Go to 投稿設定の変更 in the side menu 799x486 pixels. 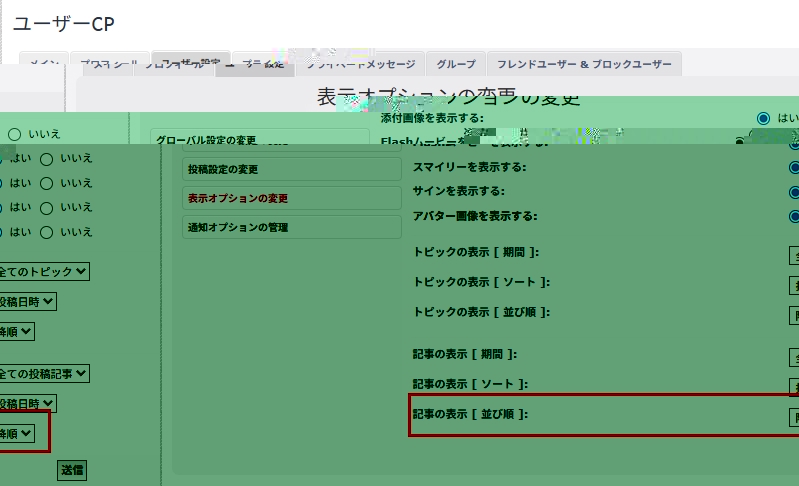coord(292,169)
